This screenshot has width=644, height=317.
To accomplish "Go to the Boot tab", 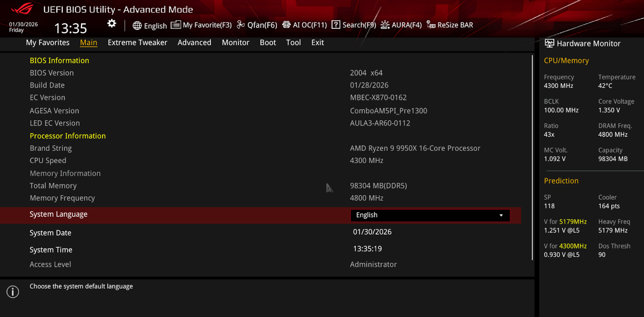I will pos(268,42).
